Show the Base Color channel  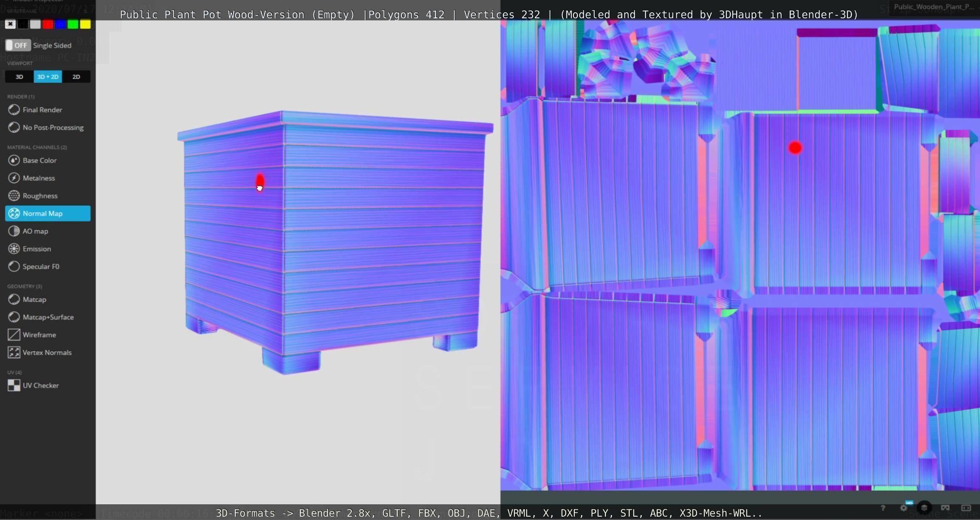pos(48,160)
